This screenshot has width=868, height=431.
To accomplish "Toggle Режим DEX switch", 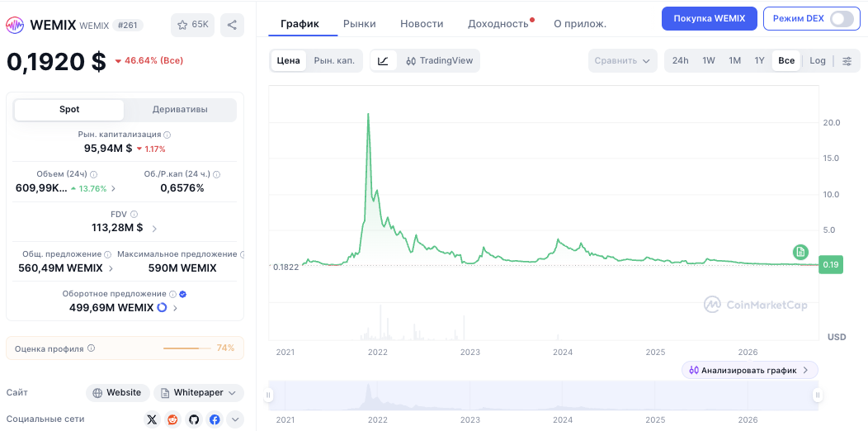I will pos(842,18).
